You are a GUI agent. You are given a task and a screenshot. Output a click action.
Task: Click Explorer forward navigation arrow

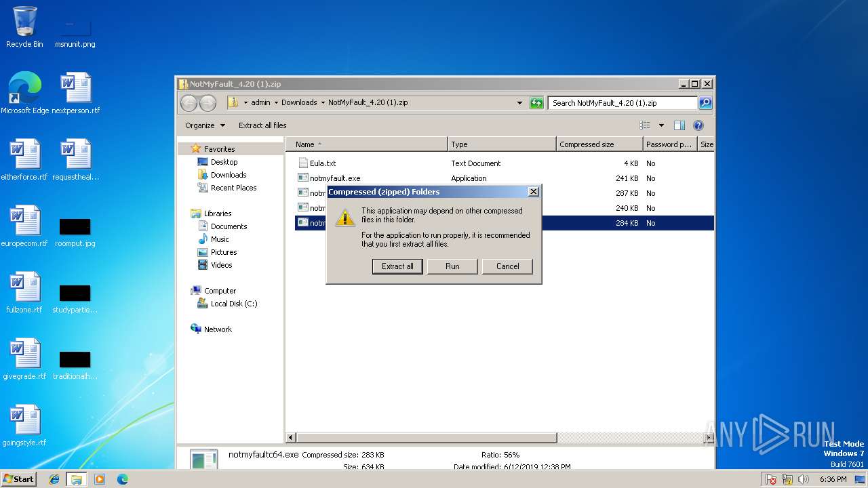(208, 103)
